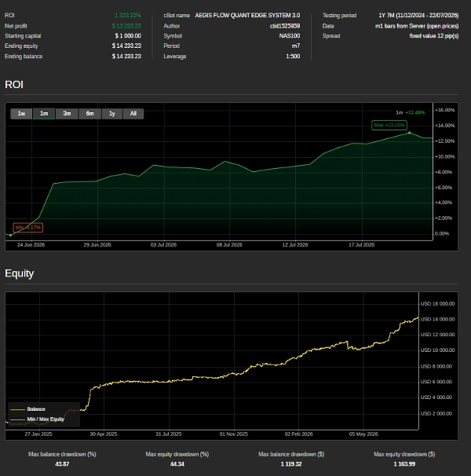Click the Starting capital value $ 1 000.00
The height and width of the screenshot is (476, 471).
tap(128, 36)
